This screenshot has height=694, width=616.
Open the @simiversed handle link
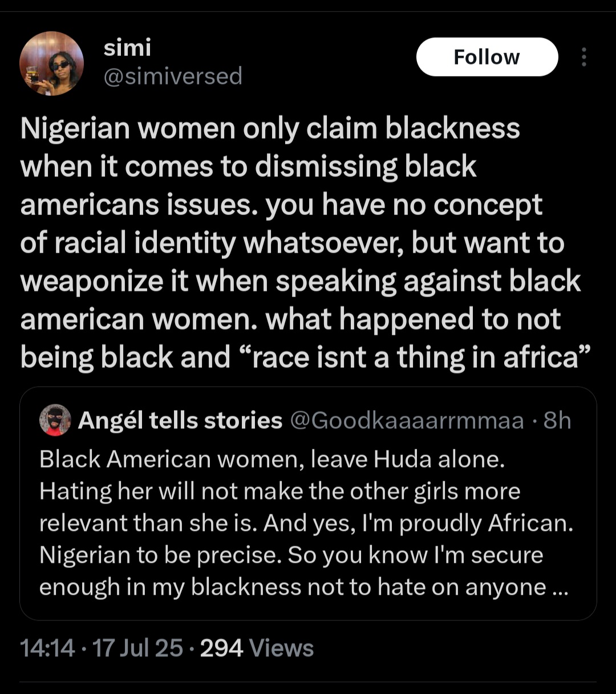tap(173, 76)
